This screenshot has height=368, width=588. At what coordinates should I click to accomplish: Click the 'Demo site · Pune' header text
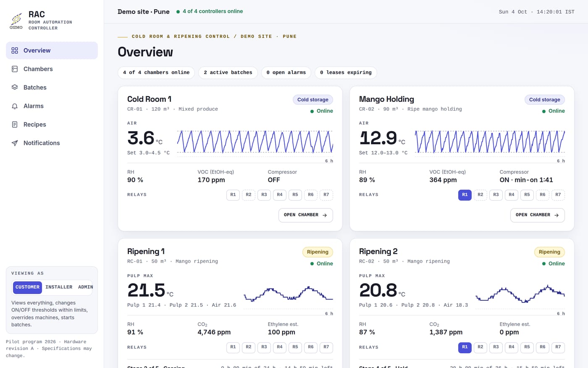click(x=144, y=12)
